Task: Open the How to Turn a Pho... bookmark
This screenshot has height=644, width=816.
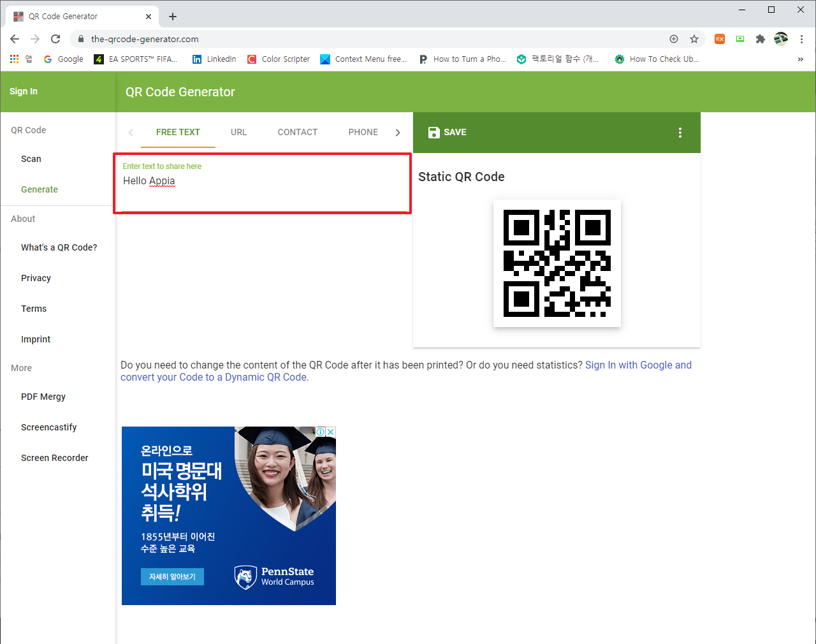Action: tap(463, 59)
